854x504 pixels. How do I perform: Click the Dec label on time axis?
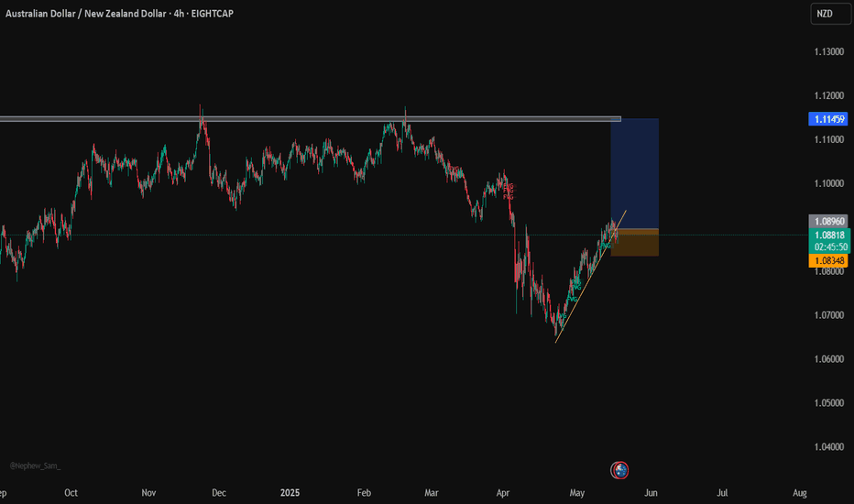pyautogui.click(x=219, y=493)
